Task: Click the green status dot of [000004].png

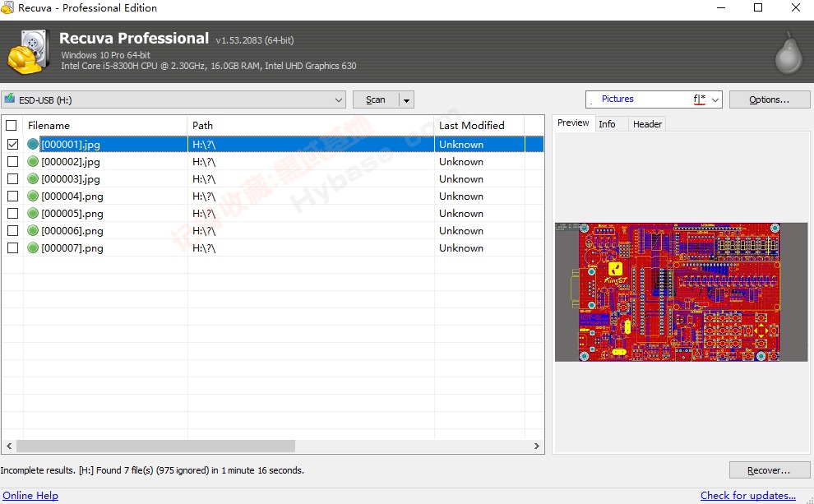Action: coord(33,197)
